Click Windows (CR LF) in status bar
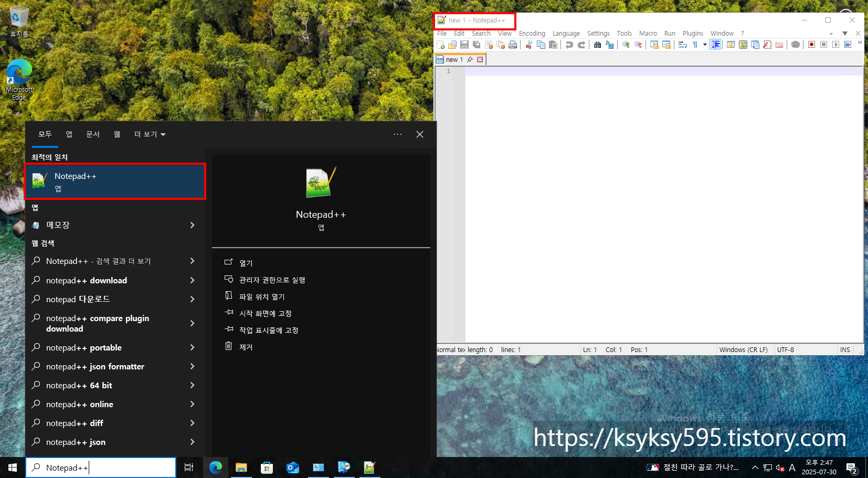This screenshot has height=478, width=868. (743, 349)
